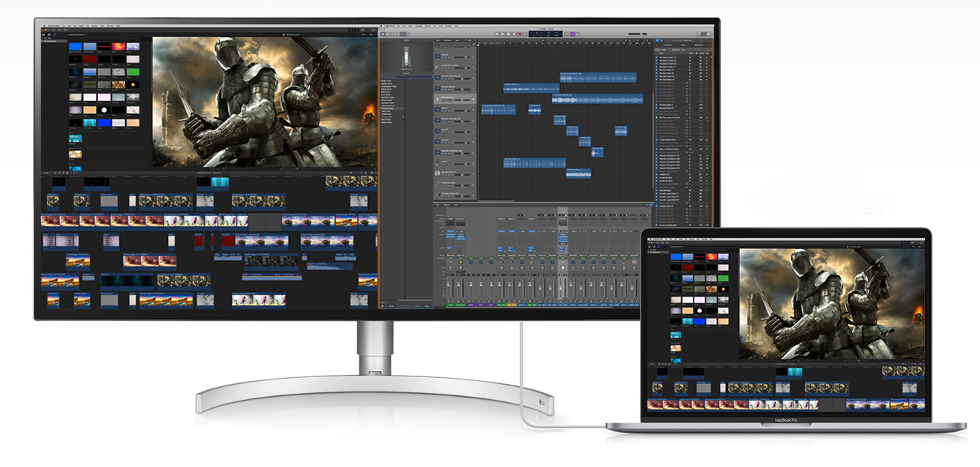Viewport: 980px width, 467px height.
Task: Open the Index button in MacBook's Final Cut timeline
Action: [x=651, y=364]
